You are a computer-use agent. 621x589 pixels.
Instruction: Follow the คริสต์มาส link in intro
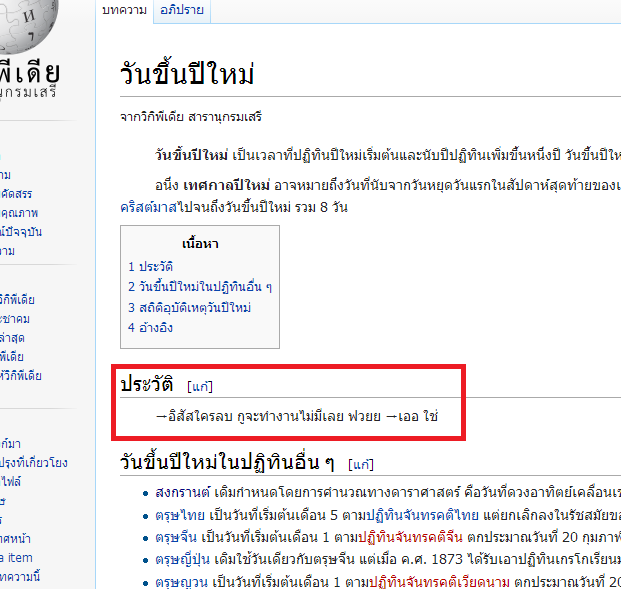point(149,207)
